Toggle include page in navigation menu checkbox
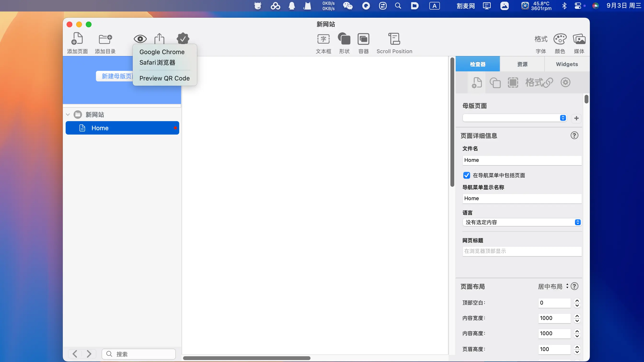Screen dimensions: 644x362 click(x=466, y=175)
